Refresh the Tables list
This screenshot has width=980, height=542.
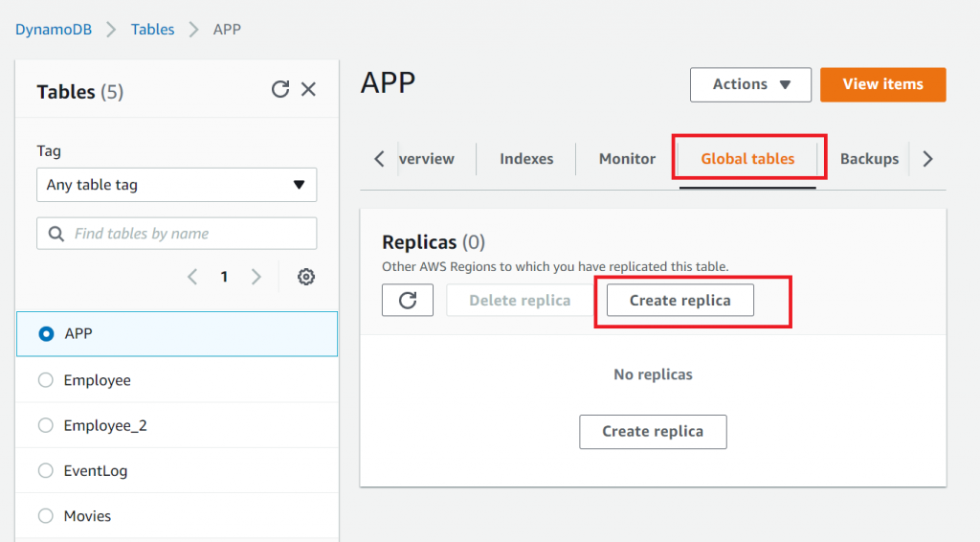pos(280,89)
